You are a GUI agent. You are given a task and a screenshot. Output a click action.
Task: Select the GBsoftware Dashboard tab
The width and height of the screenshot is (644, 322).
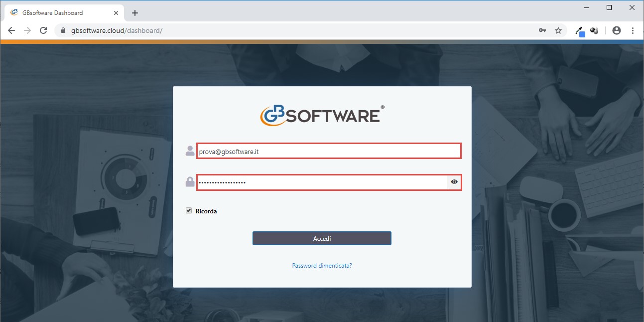(65, 13)
